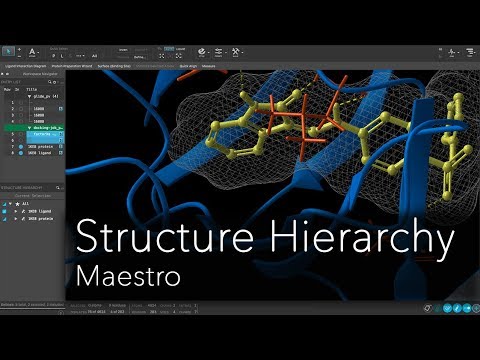Open the atoms pick-mode 'A' button

click(32, 52)
